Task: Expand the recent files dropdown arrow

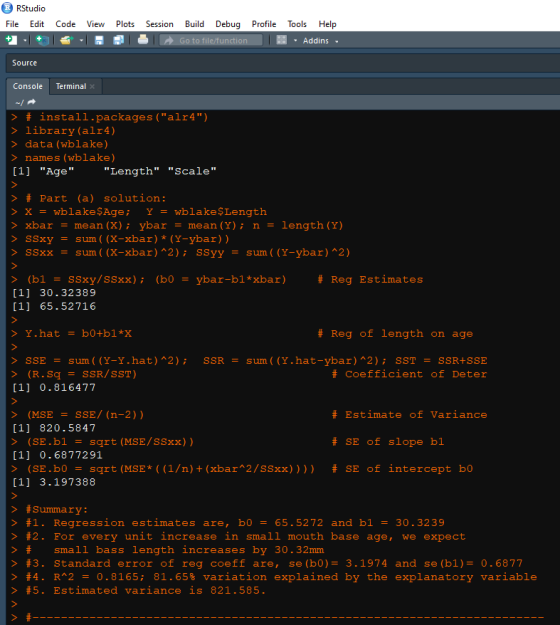Action: [x=81, y=41]
